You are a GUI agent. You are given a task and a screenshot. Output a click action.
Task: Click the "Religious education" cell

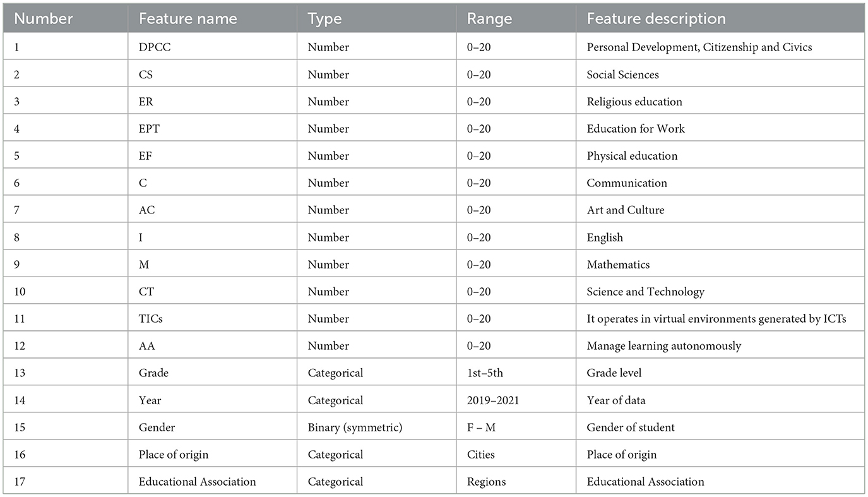[634, 102]
